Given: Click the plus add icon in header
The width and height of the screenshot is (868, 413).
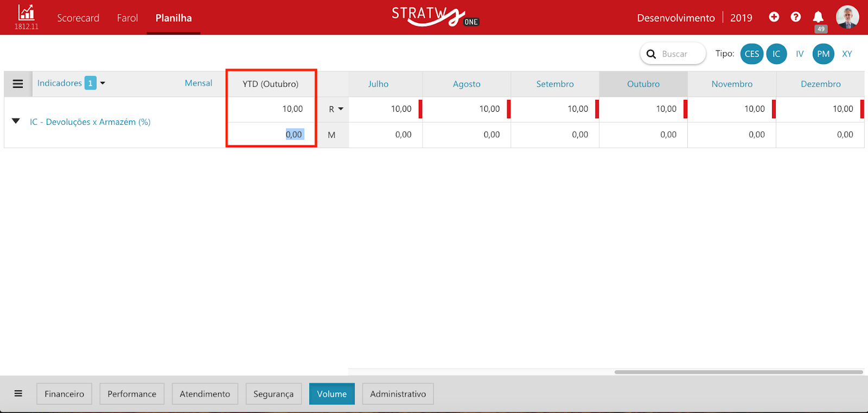Looking at the screenshot, I should [x=774, y=17].
